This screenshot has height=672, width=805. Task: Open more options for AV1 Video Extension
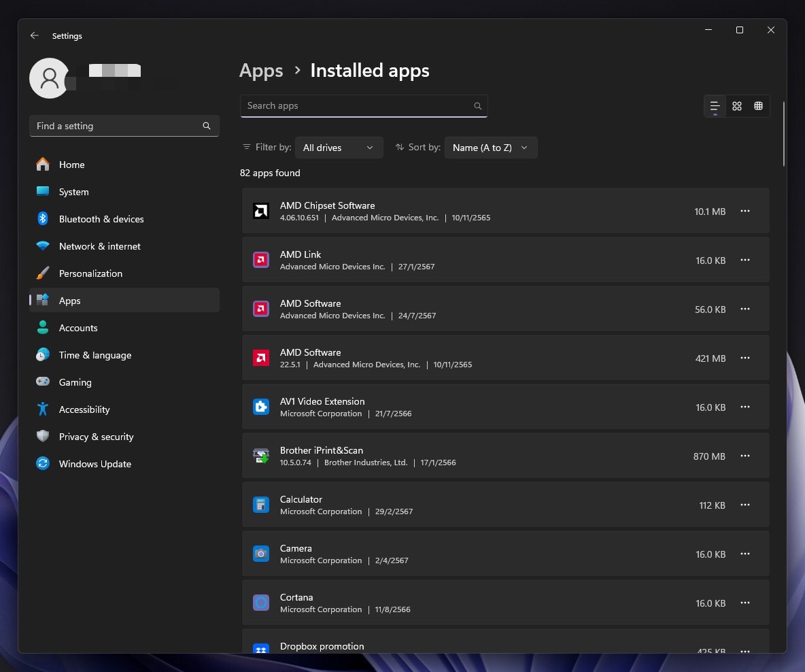click(745, 407)
